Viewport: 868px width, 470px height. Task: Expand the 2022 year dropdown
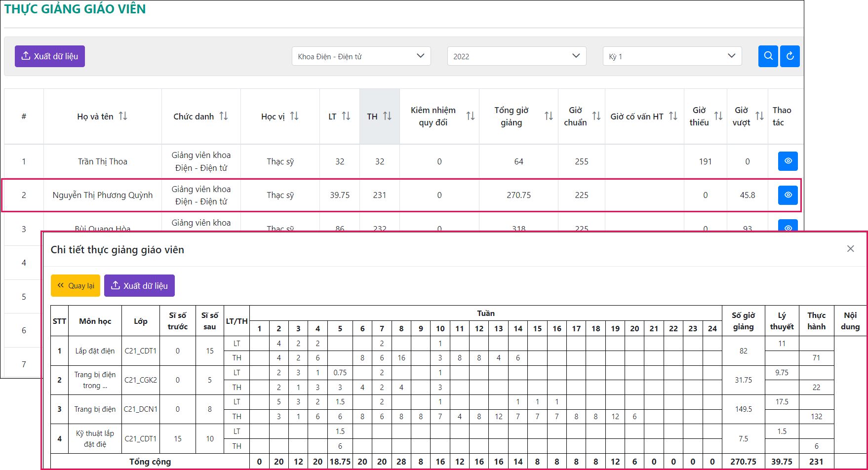coord(516,56)
